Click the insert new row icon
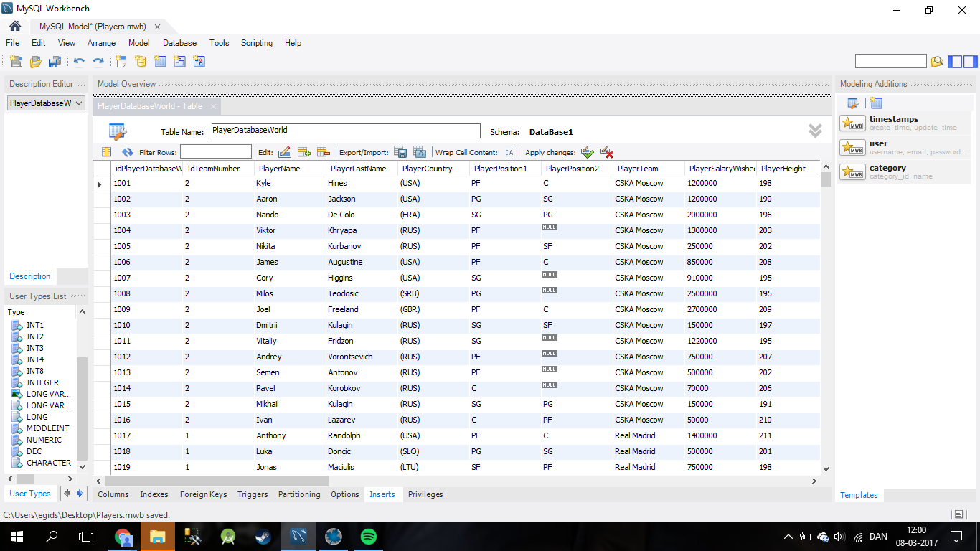Screen dimensions: 980x551 pos(303,152)
